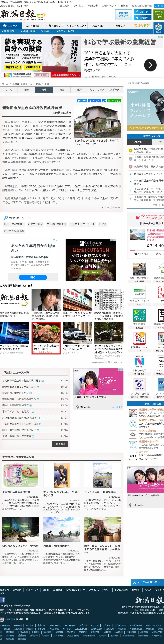Open the 電子版 digital edition icon
This screenshot has height=644, width=164.
coord(158,28)
